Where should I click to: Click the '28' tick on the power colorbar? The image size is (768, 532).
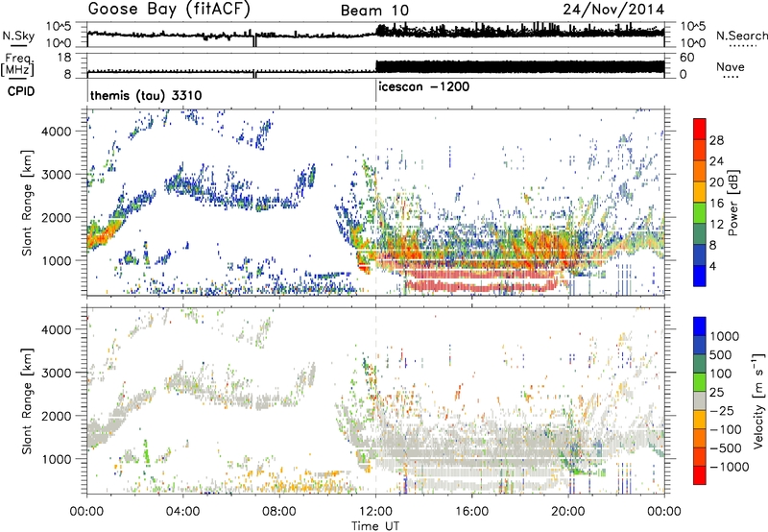[x=716, y=140]
